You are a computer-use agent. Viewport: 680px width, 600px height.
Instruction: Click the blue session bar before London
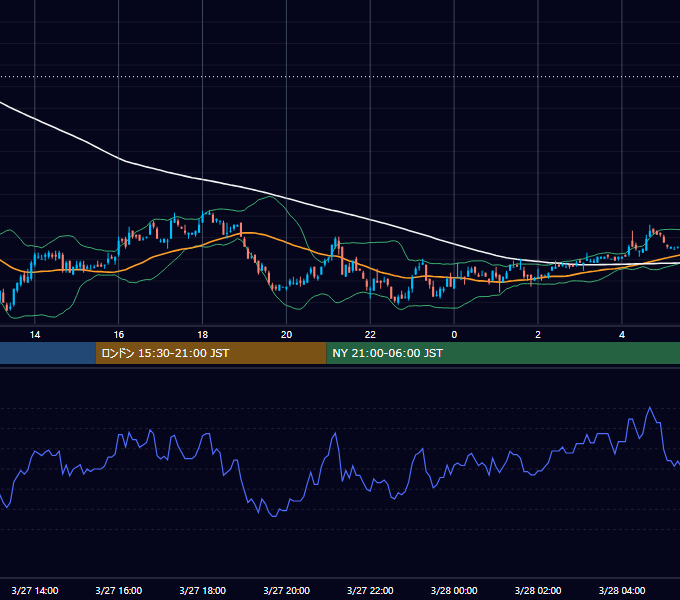coord(48,353)
